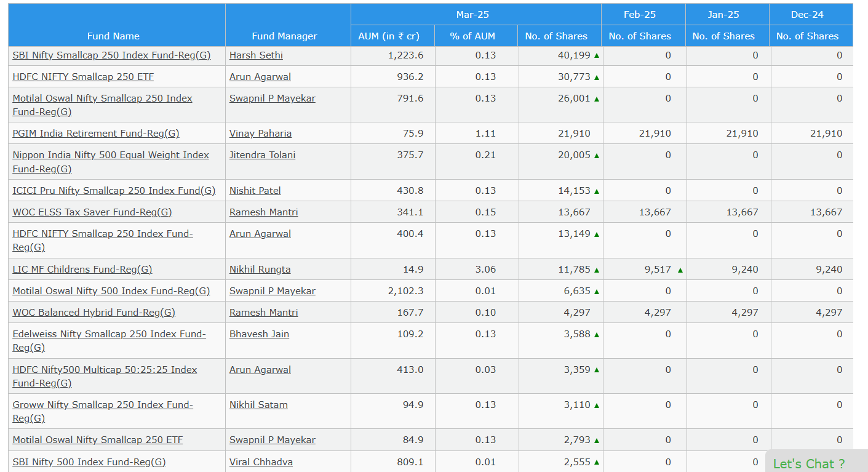The width and height of the screenshot is (868, 472).
Task: View fund manager Bhavesh Jain
Action: (259, 334)
